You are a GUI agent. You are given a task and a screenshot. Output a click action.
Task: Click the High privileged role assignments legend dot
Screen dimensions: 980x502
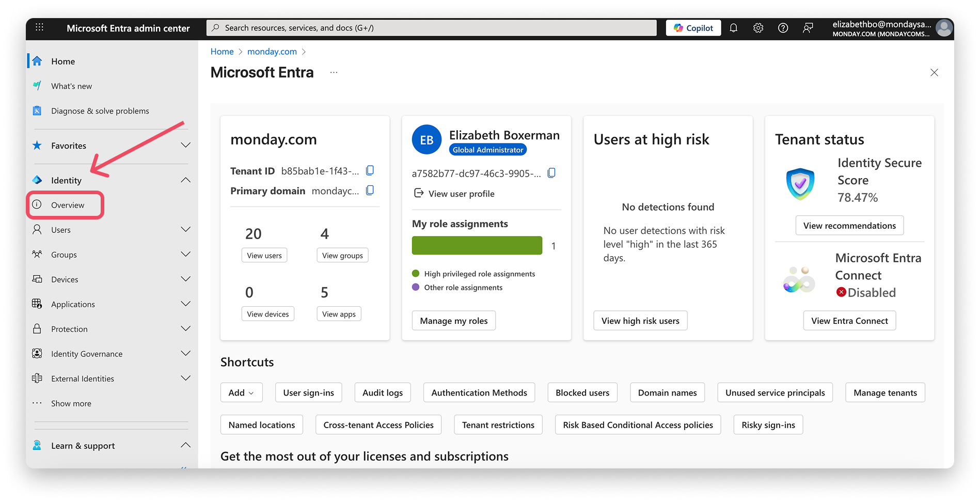pyautogui.click(x=416, y=274)
